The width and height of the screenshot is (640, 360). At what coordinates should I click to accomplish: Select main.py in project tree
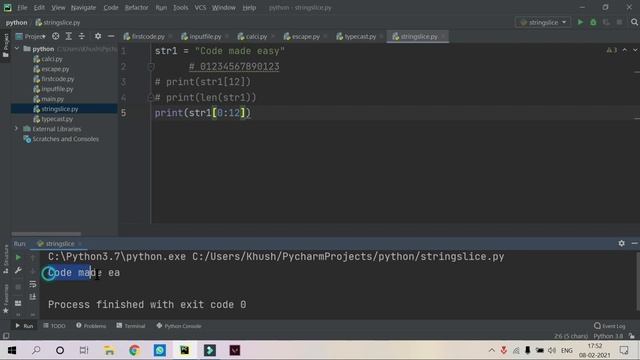point(53,99)
